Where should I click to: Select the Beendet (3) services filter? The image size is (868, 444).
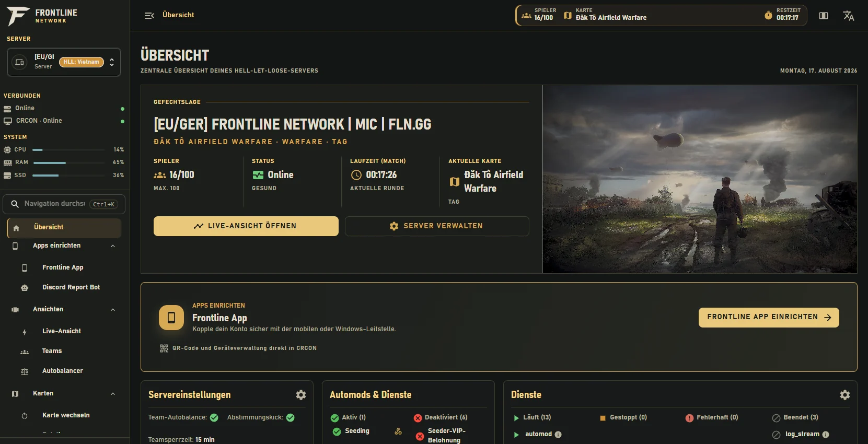[x=795, y=417]
